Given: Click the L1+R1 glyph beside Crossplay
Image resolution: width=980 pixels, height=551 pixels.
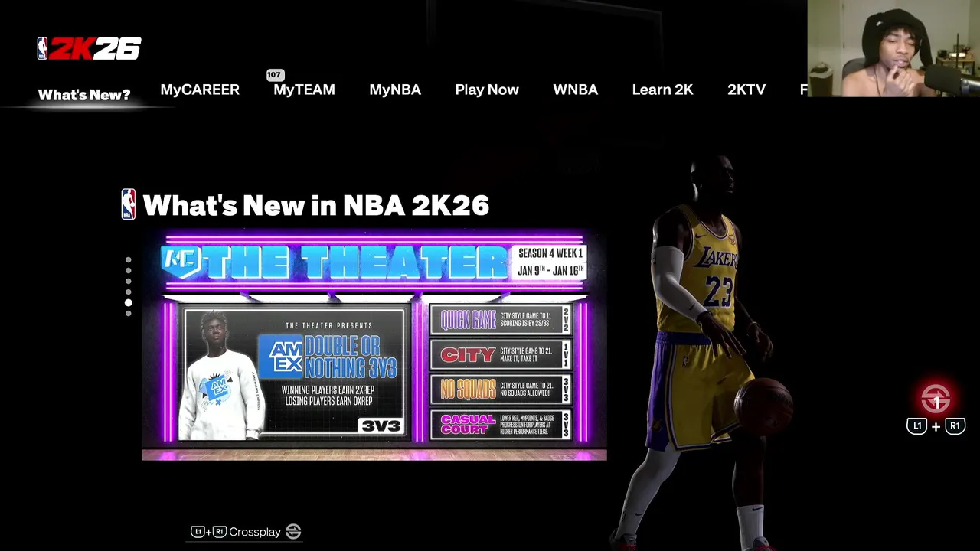Looking at the screenshot, I should [208, 532].
